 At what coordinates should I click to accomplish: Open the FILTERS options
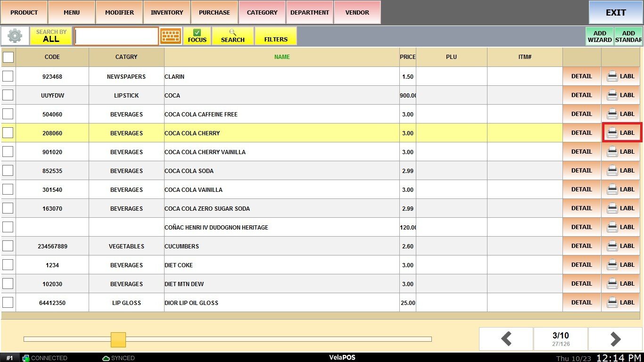[x=276, y=36]
